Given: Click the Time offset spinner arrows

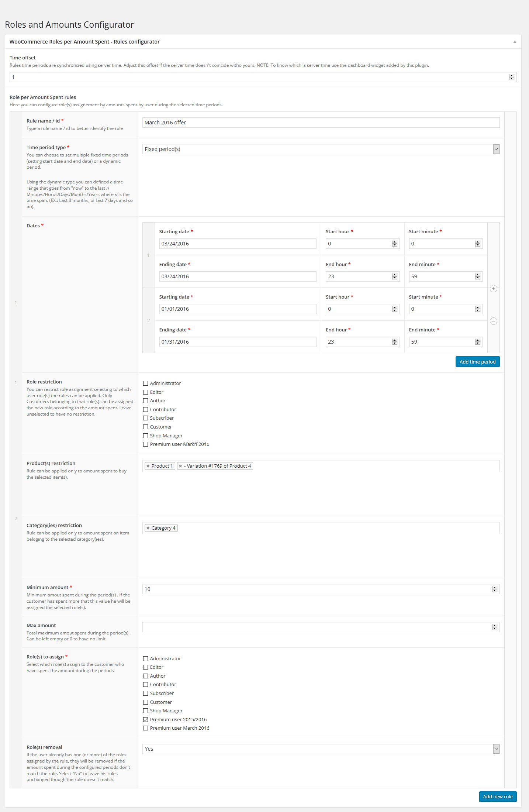Looking at the screenshot, I should click(x=511, y=77).
